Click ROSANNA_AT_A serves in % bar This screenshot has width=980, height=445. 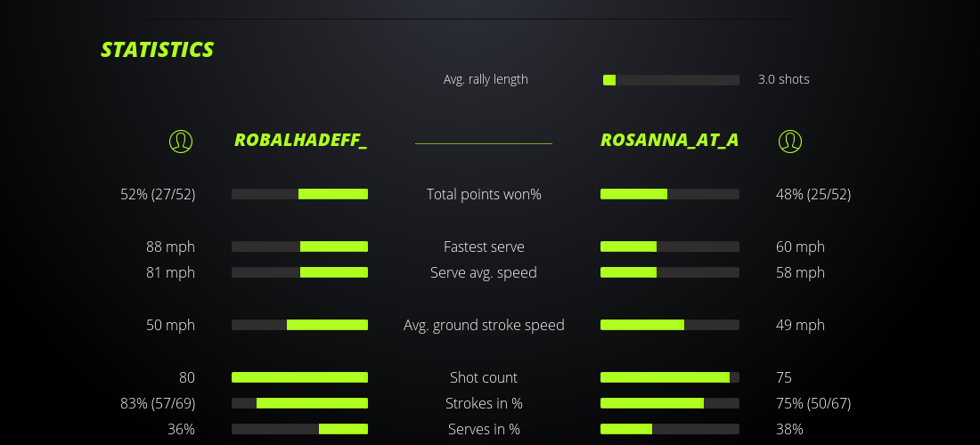click(670, 429)
